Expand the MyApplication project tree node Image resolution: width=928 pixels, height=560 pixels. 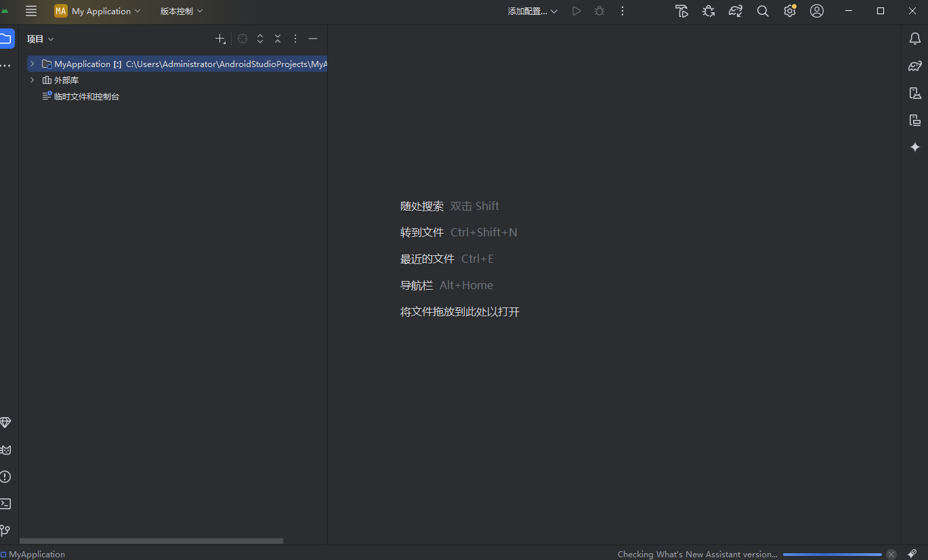click(32, 64)
